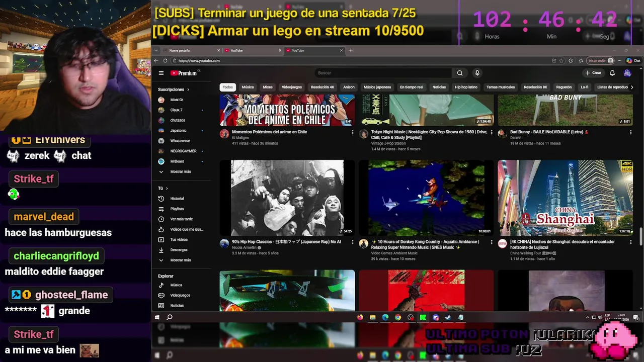This screenshot has width=644, height=362.
Task: Expand Mostrar más below Descargas
Action: pos(180,260)
